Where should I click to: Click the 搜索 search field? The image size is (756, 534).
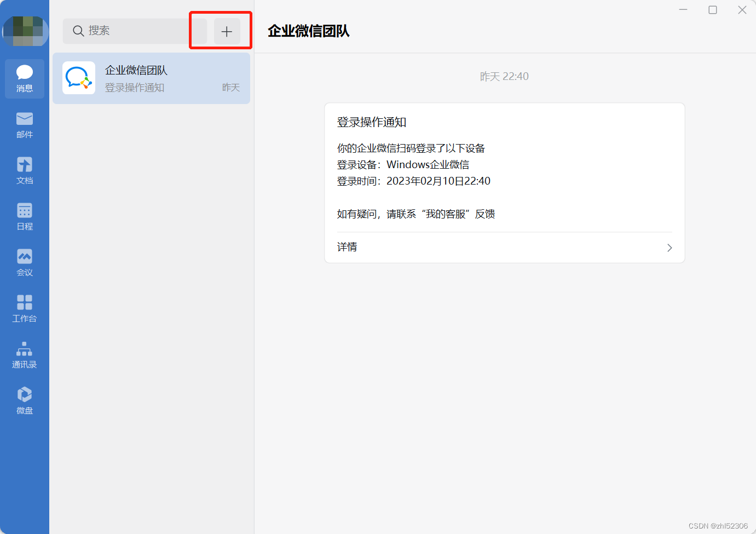click(135, 31)
